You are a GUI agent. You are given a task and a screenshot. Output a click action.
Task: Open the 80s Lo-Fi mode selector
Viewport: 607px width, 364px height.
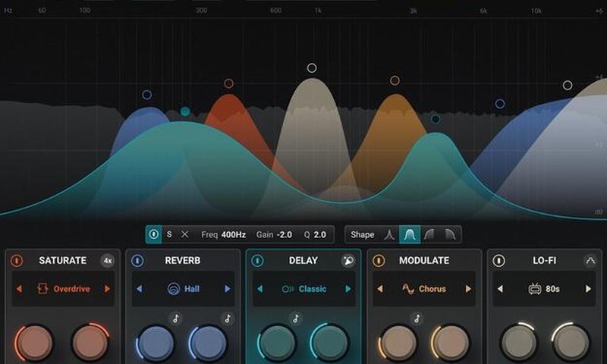[543, 289]
